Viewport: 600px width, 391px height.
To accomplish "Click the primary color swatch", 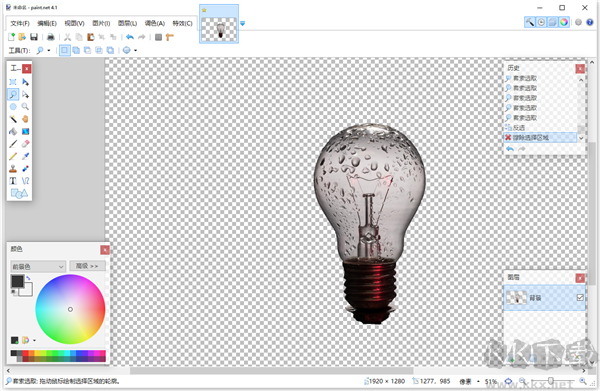I will [17, 282].
